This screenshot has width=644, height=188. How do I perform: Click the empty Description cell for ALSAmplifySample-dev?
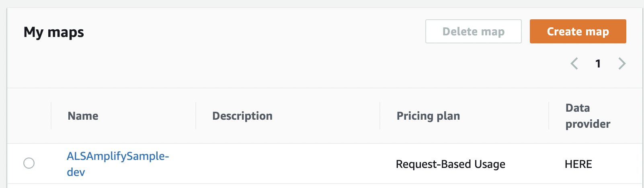[x=287, y=164]
